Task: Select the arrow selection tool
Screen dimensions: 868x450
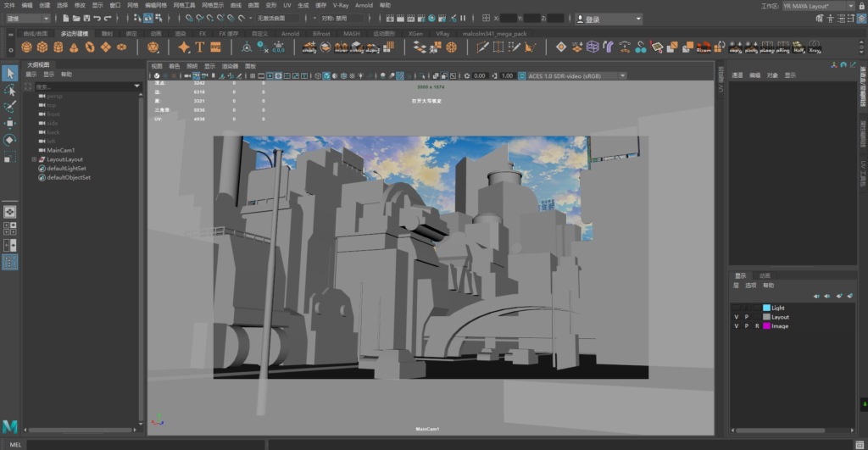Action: (9, 74)
